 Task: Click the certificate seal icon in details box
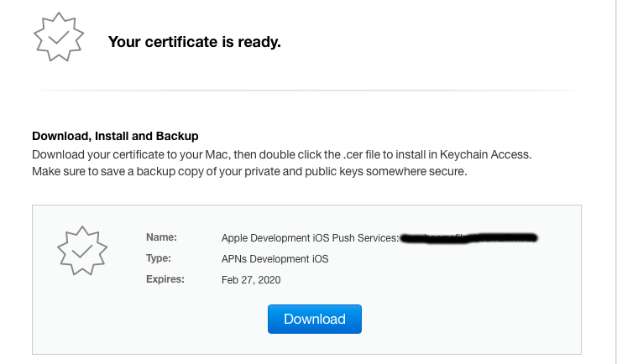[x=83, y=250]
